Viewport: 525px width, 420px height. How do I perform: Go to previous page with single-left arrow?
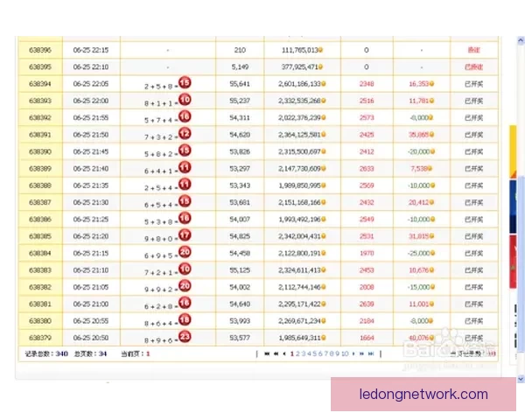tap(284, 353)
